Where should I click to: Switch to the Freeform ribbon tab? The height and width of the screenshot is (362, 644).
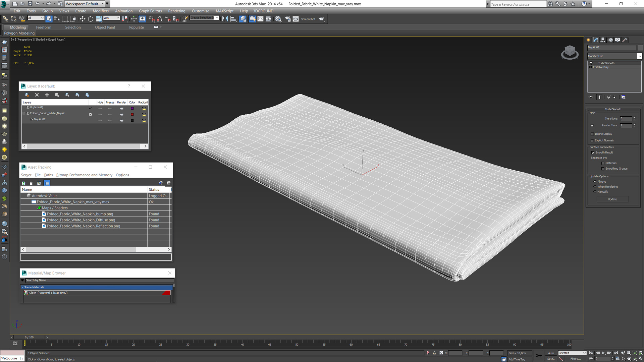[x=44, y=27]
